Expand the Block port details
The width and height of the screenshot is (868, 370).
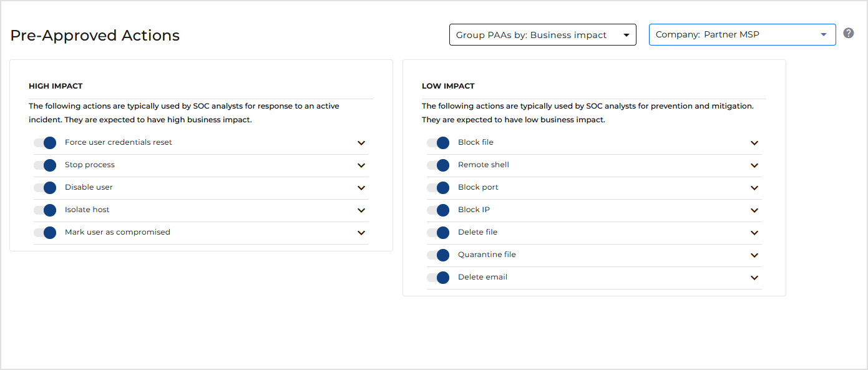pyautogui.click(x=754, y=188)
